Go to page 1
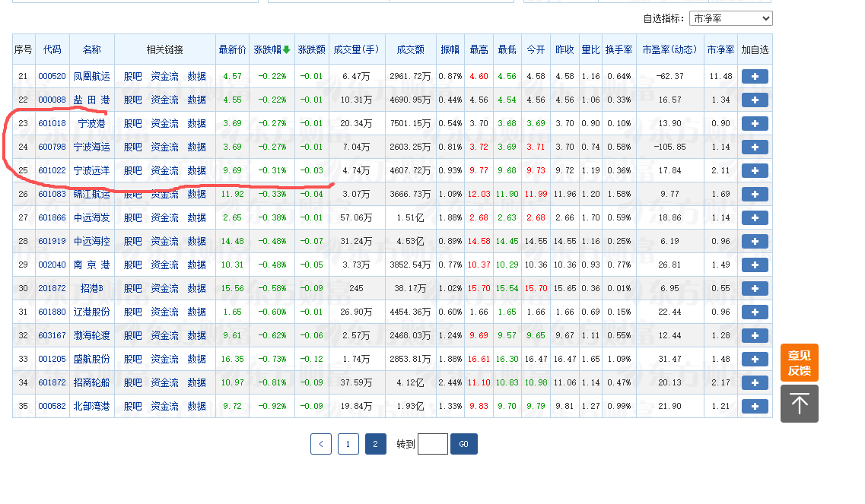Screen dimensions: 865x504 pos(348,444)
